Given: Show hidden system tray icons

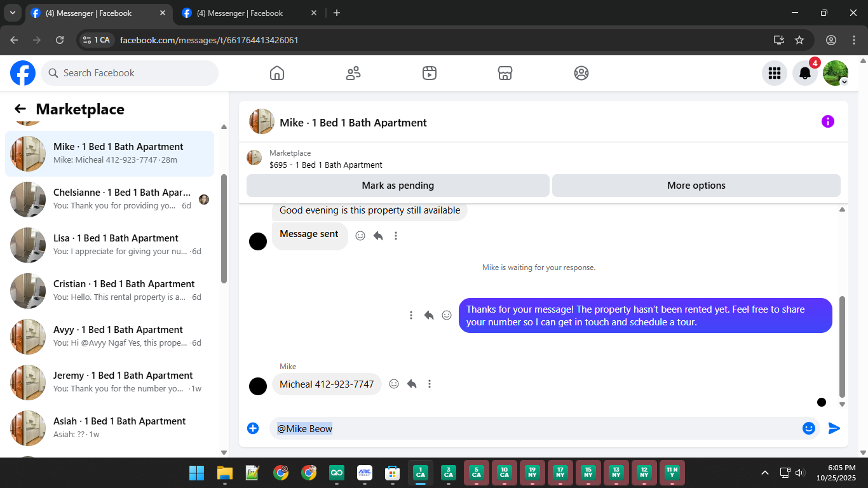Looking at the screenshot, I should 765,473.
